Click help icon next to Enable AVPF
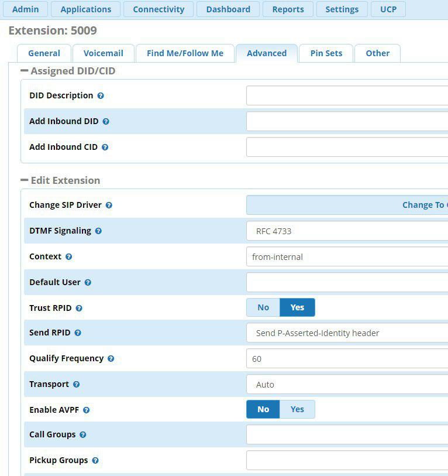 coord(87,410)
